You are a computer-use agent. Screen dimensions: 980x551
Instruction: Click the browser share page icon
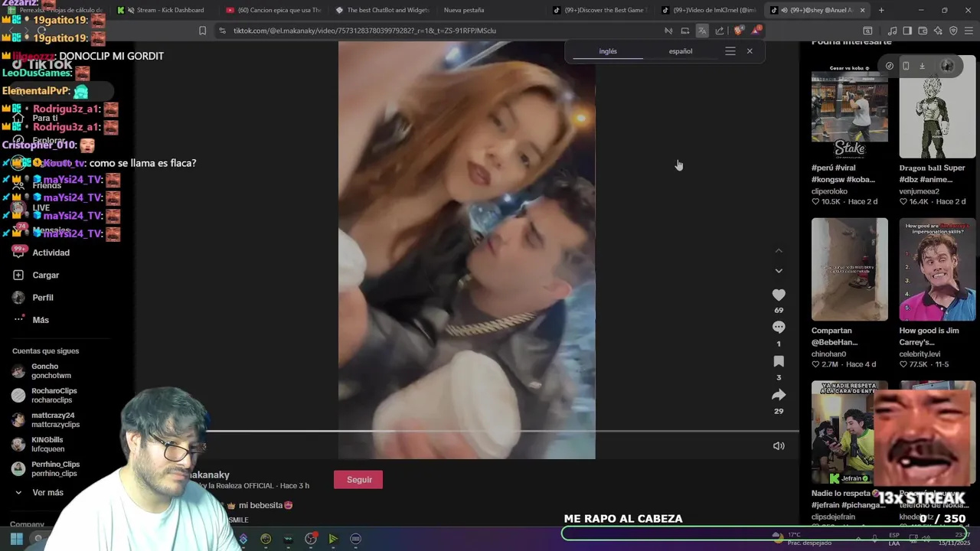720,31
